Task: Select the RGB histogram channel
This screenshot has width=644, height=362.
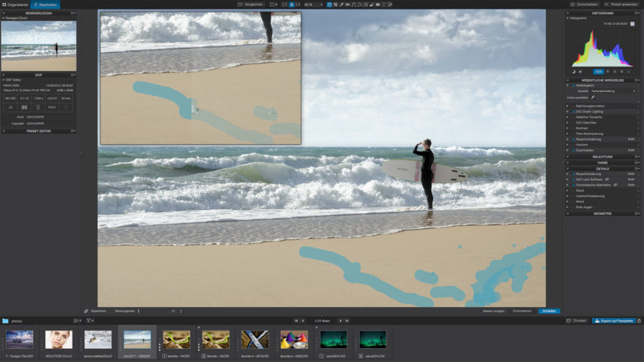Action: pos(598,72)
